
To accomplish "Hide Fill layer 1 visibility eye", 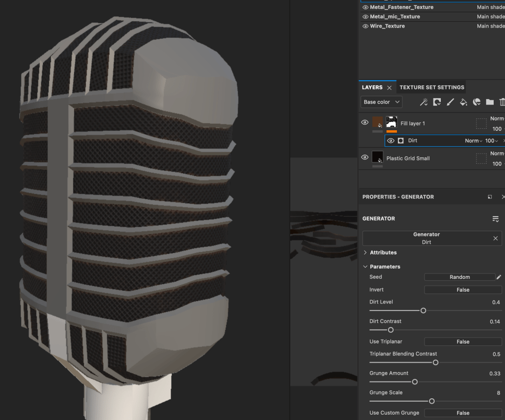I will point(365,122).
